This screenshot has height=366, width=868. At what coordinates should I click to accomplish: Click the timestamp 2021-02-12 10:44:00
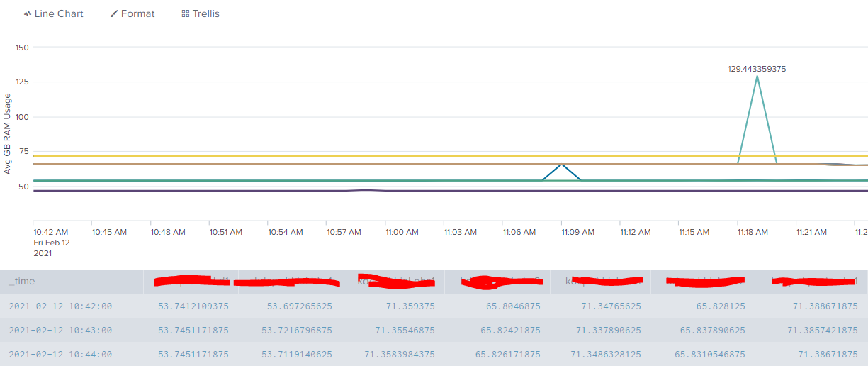(x=60, y=355)
